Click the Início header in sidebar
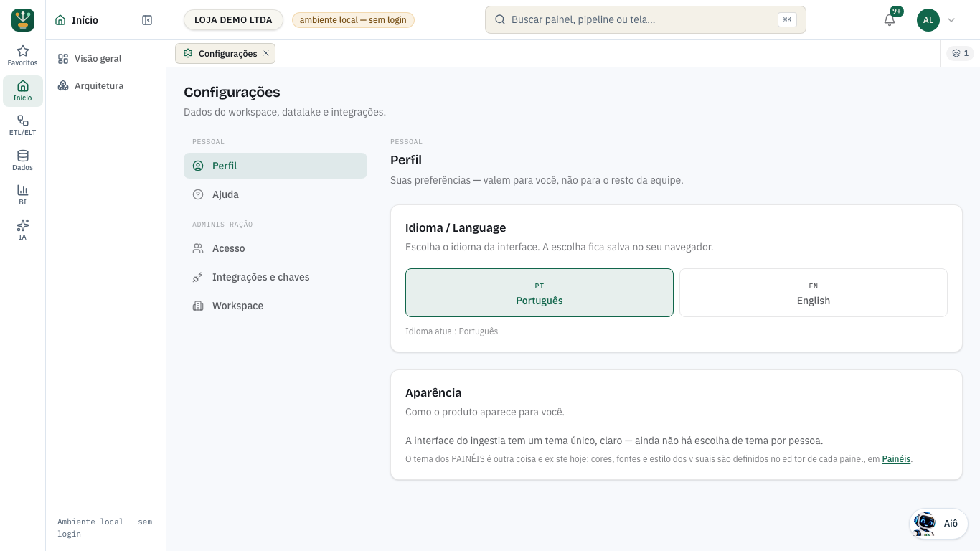980x551 pixels. (77, 20)
